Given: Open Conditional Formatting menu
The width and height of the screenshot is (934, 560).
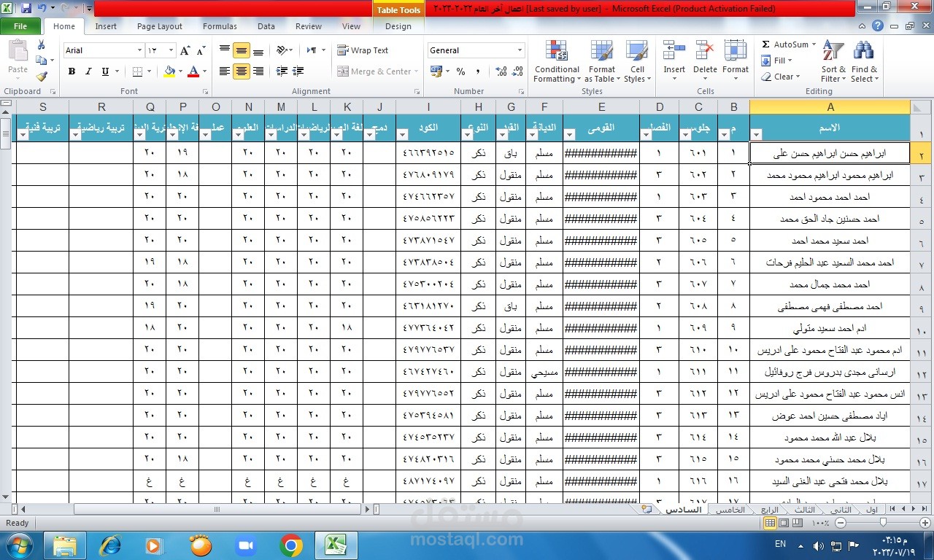Looking at the screenshot, I should click(557, 62).
